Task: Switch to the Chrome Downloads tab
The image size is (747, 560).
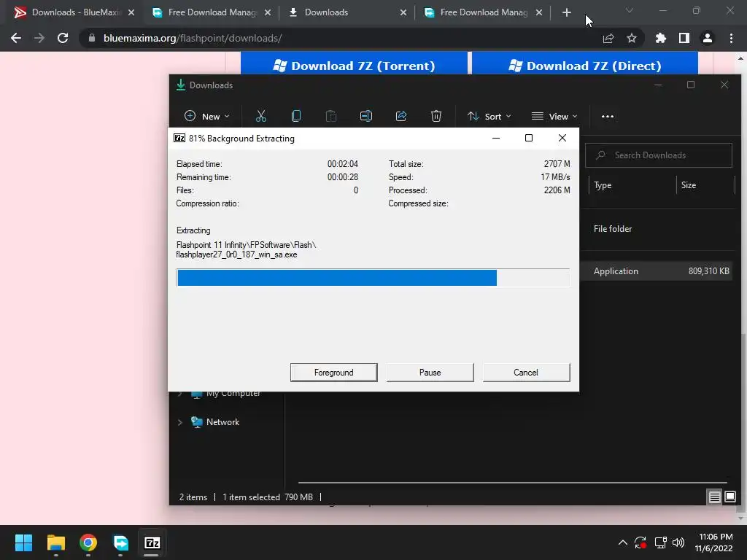Action: [x=348, y=12]
